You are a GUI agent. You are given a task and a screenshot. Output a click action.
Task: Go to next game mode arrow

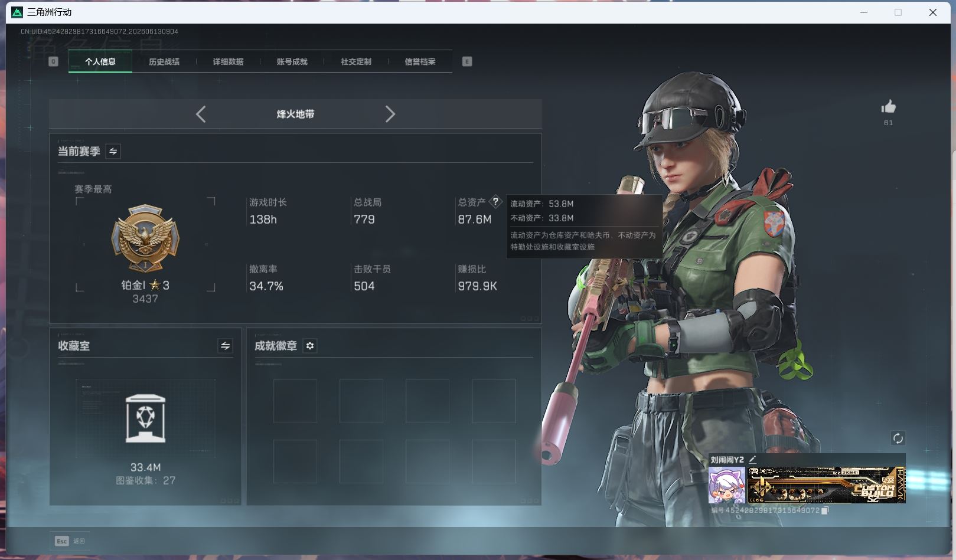(390, 114)
